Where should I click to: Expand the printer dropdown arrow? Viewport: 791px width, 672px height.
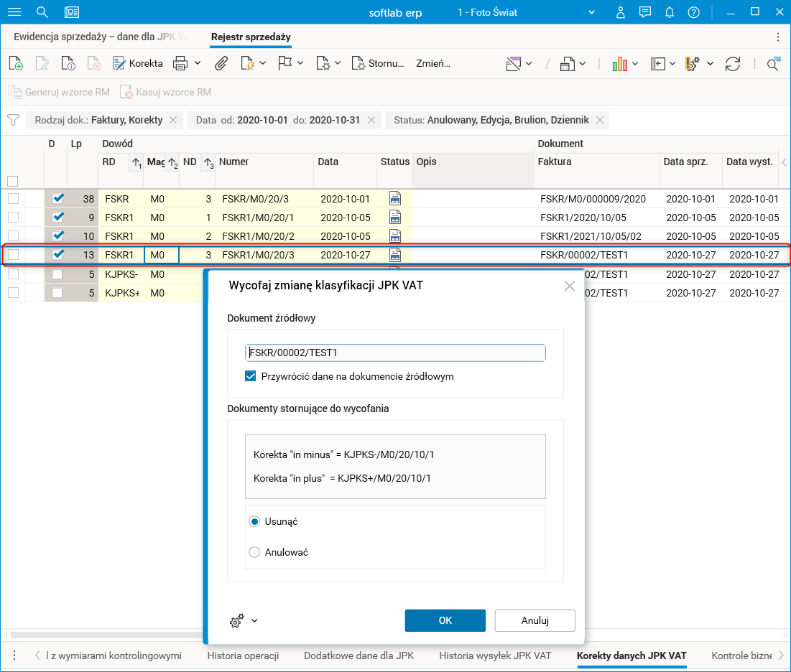coord(198,63)
